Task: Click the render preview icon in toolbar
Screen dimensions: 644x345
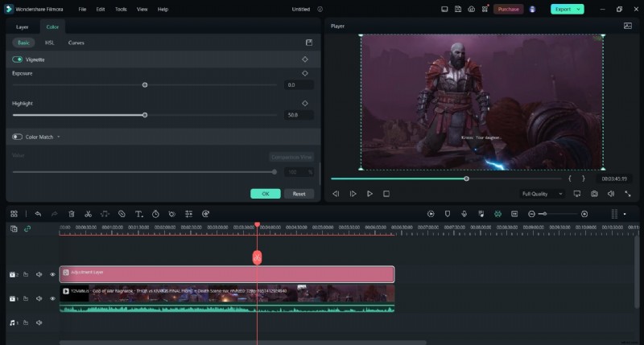Action: pos(431,214)
